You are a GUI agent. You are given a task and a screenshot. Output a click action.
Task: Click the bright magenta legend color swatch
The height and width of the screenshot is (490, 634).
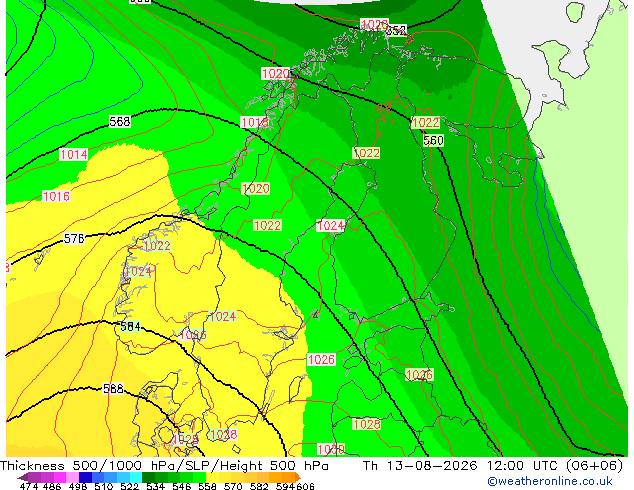tap(60, 477)
